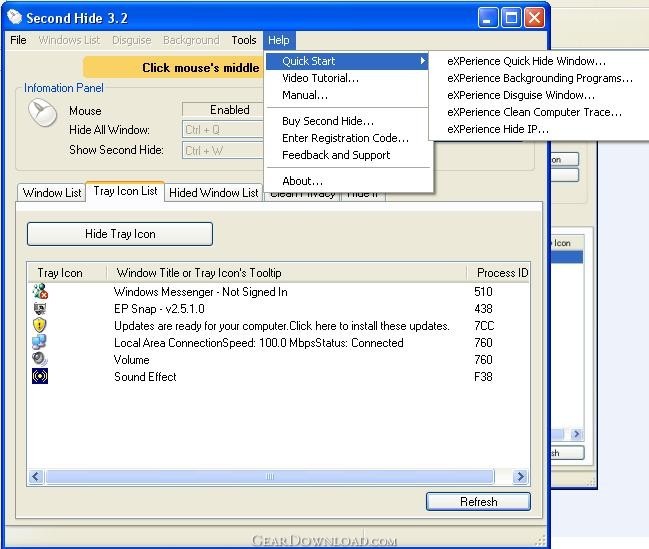Click process ID 438
The width and height of the screenshot is (649, 549).
point(483,309)
